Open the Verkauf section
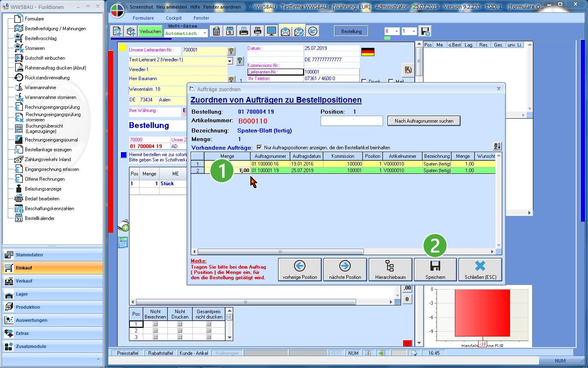The height and width of the screenshot is (368, 588). [x=53, y=281]
